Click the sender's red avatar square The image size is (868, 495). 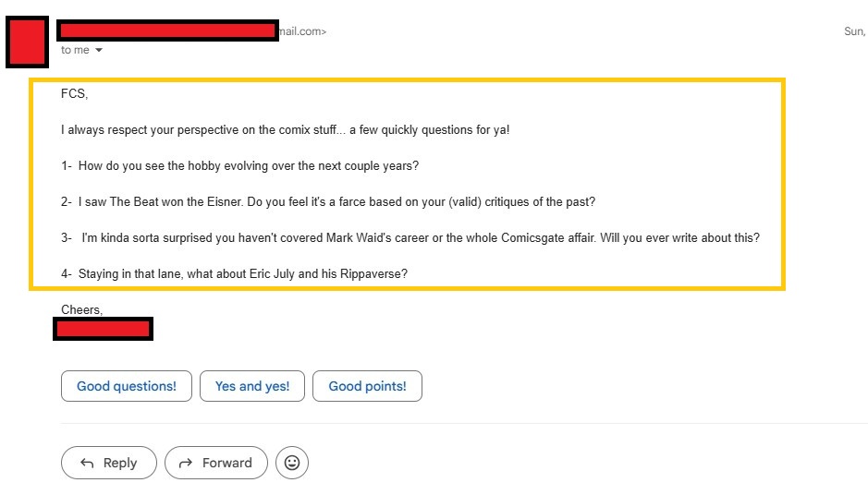click(27, 42)
